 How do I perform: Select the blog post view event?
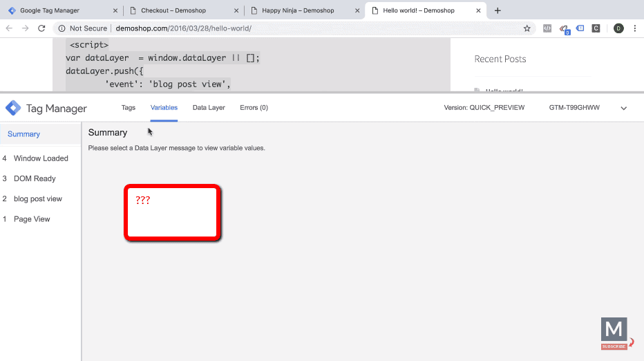pyautogui.click(x=40, y=198)
